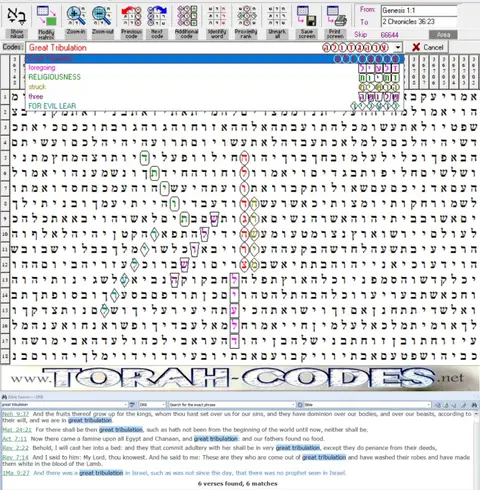Open the Rev 2:22 verse link

pyautogui.click(x=16, y=448)
